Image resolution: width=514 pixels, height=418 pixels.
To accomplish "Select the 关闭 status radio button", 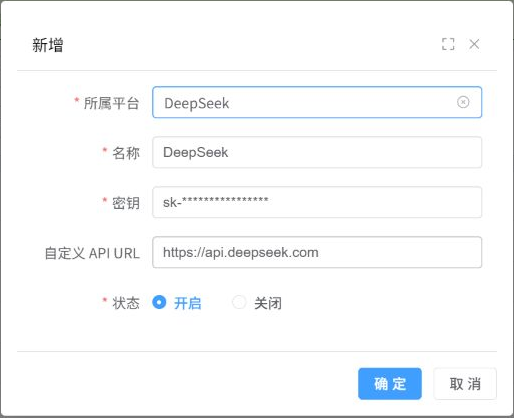I will point(239,302).
